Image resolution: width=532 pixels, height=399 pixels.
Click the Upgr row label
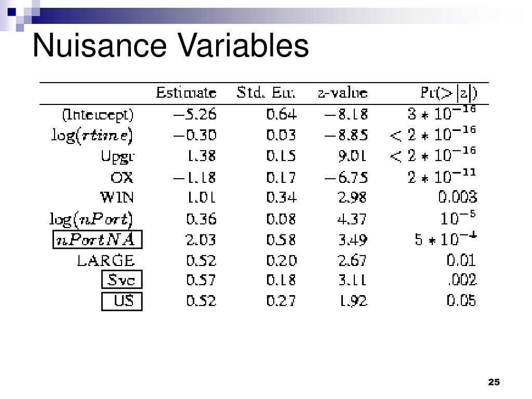pyautogui.click(x=117, y=157)
